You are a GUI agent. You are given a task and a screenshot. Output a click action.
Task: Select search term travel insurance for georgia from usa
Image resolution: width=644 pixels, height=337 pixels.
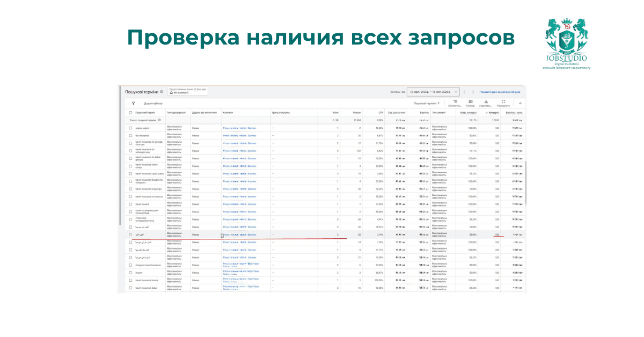click(149, 143)
